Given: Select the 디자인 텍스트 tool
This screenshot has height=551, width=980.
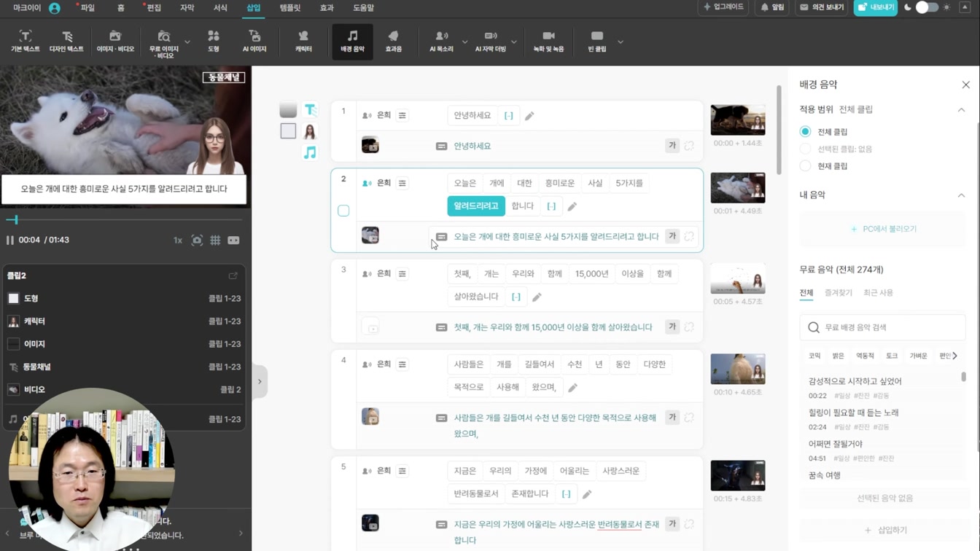Looking at the screenshot, I should pos(66,42).
